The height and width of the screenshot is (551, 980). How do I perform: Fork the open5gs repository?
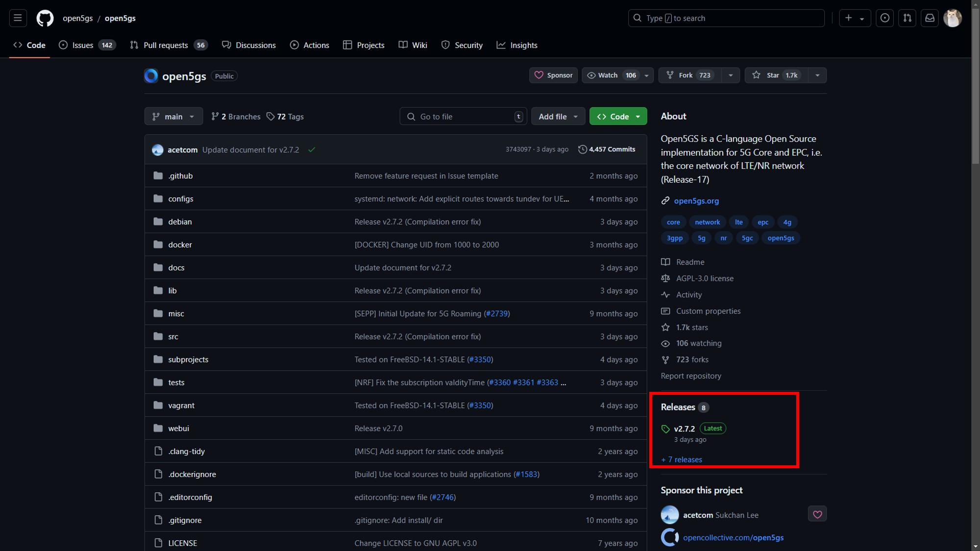pyautogui.click(x=690, y=75)
